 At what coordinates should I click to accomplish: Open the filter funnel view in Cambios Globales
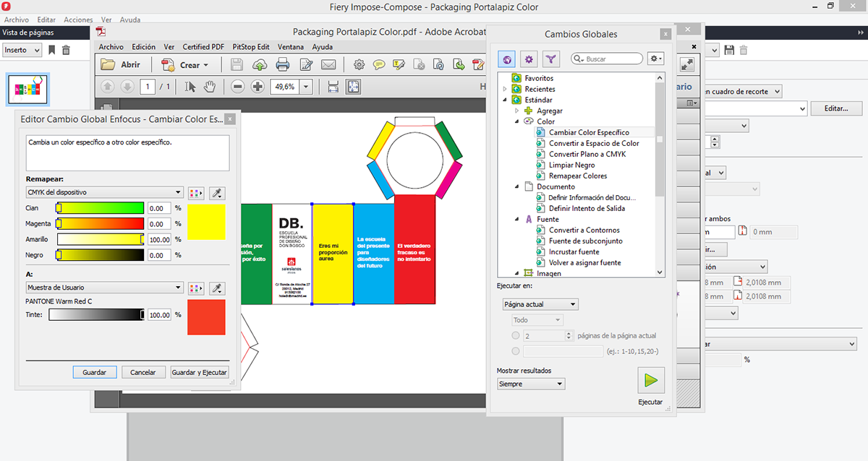point(551,59)
